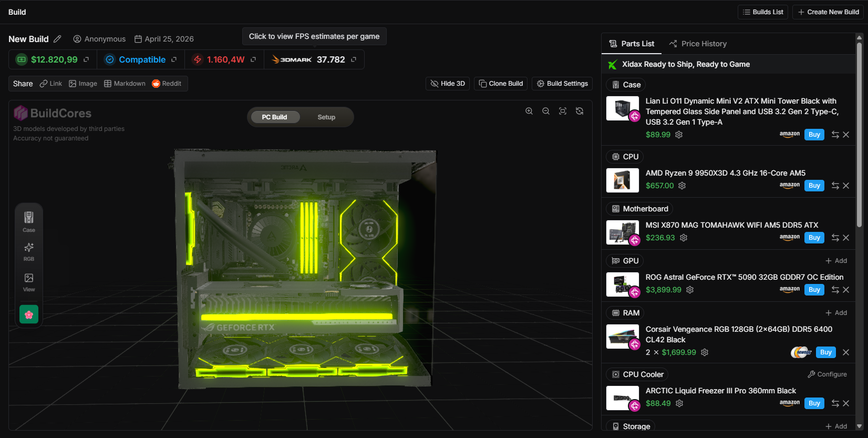Open the RGB lighting option

29,251
